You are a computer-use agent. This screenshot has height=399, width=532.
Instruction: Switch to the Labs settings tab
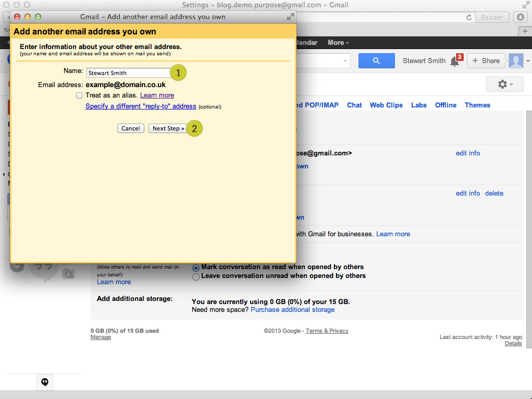tap(418, 105)
